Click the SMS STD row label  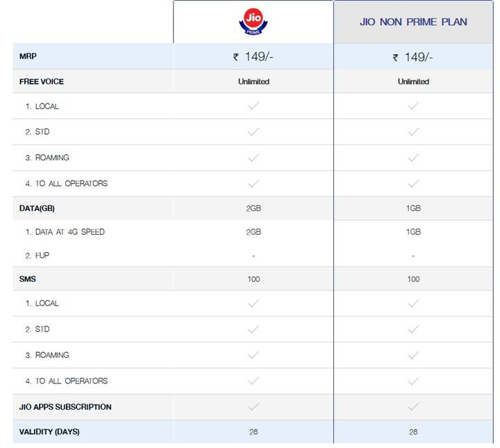click(x=37, y=329)
